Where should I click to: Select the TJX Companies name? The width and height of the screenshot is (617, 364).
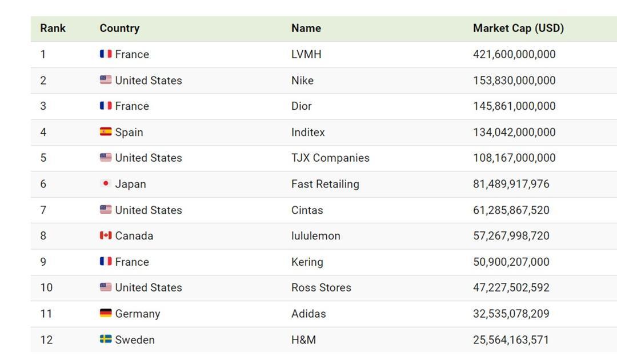pos(330,158)
